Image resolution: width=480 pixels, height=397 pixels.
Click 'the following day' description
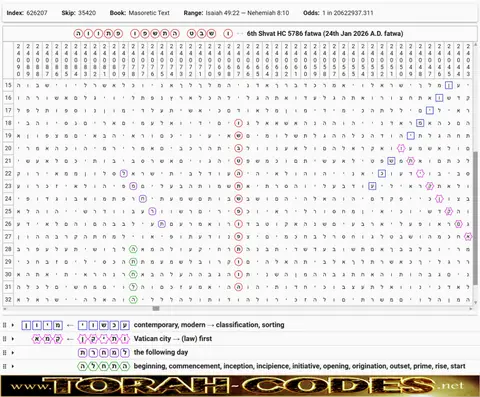coord(161,352)
